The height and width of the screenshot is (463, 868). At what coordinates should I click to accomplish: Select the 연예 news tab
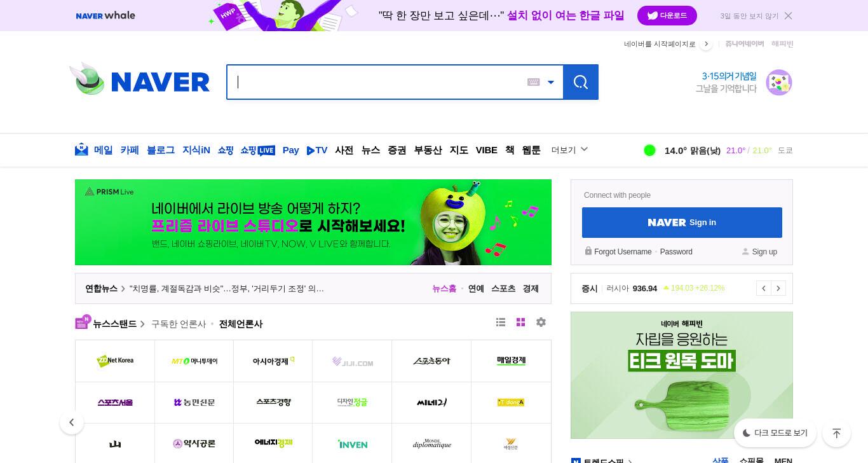click(476, 289)
